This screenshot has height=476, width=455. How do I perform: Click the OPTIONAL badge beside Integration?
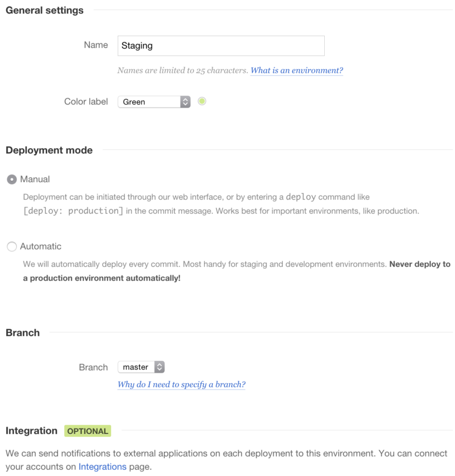(x=88, y=431)
